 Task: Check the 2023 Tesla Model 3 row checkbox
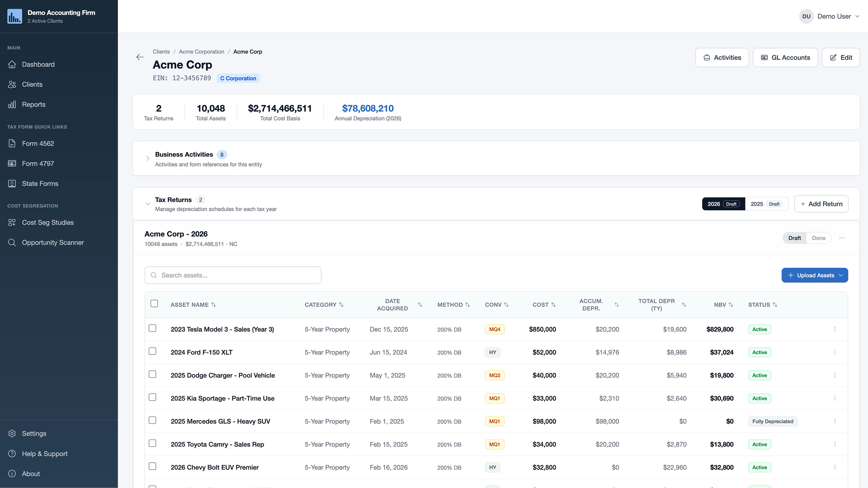tap(153, 328)
